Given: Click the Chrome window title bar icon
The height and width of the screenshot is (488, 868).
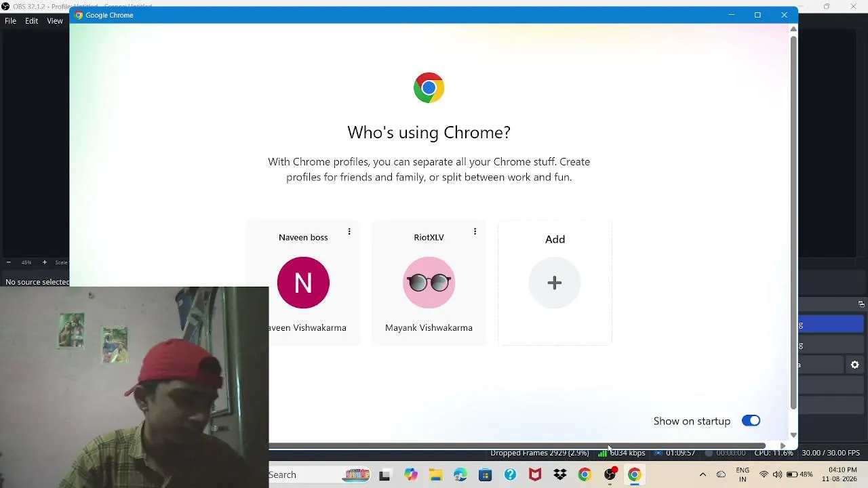Looking at the screenshot, I should pos(79,15).
